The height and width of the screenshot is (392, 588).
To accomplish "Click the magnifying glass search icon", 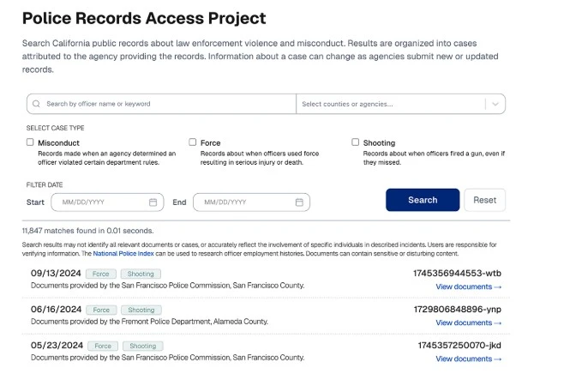I will tap(36, 104).
